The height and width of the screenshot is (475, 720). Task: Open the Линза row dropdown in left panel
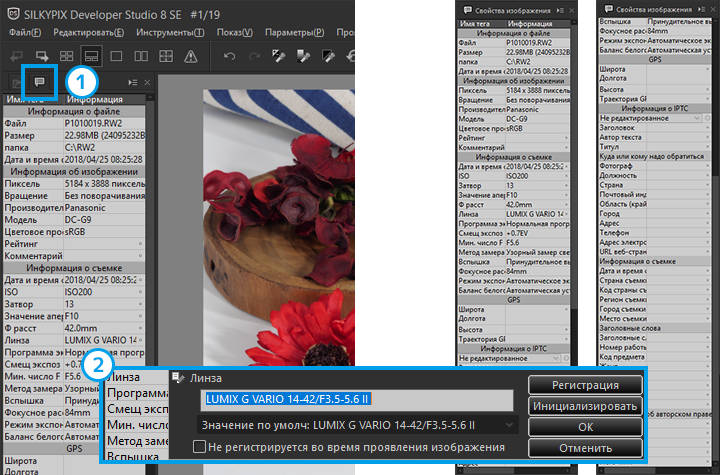[x=140, y=340]
